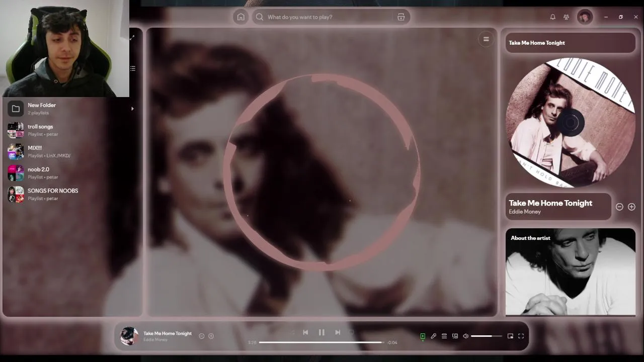The image size is (644, 362).
Task: Click the MIX!!! cover thumbnail
Action: point(16,151)
